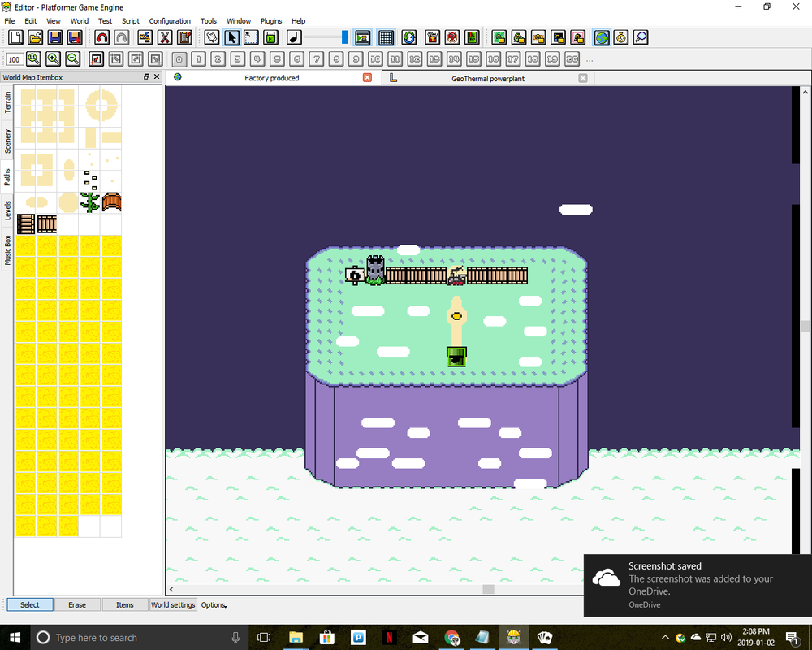Save the current file with the floppy icon
The image size is (812, 650).
[x=55, y=37]
